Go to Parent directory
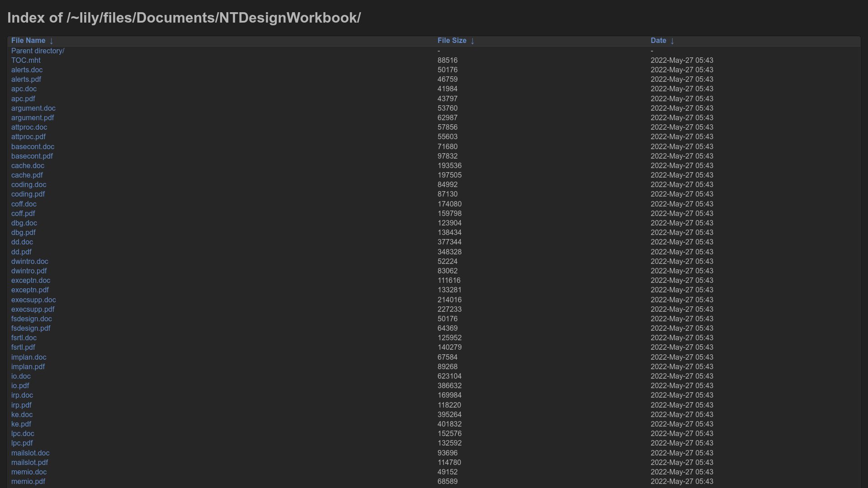The width and height of the screenshot is (868, 488). [38, 51]
